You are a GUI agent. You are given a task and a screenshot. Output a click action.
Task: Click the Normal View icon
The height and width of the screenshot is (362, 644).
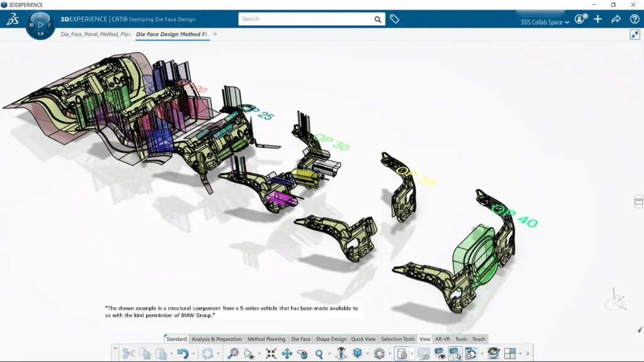coord(341,353)
